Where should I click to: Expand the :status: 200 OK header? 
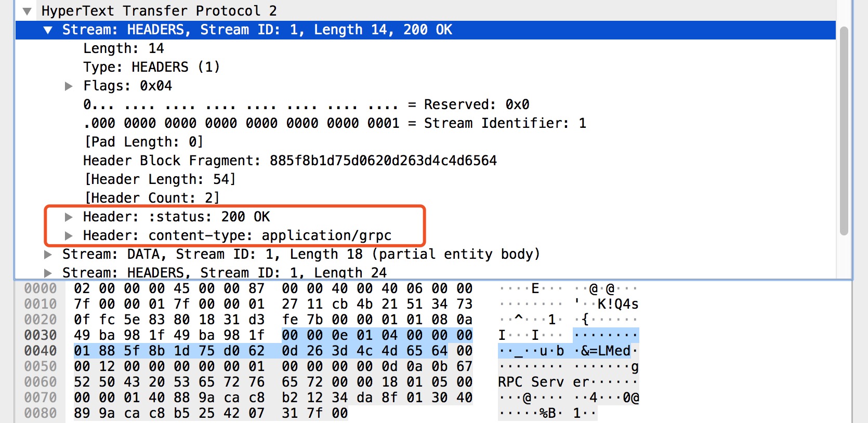click(x=69, y=217)
